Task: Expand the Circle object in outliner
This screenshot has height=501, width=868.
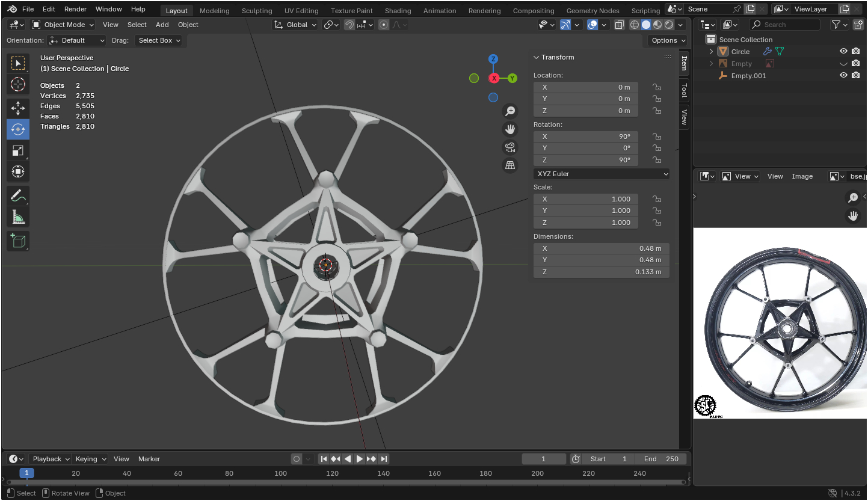Action: tap(711, 52)
